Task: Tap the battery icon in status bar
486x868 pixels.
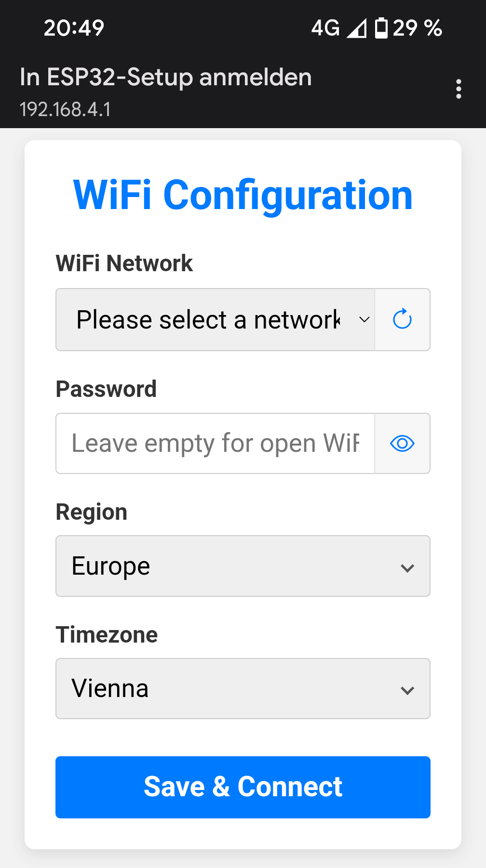Action: pyautogui.click(x=381, y=28)
